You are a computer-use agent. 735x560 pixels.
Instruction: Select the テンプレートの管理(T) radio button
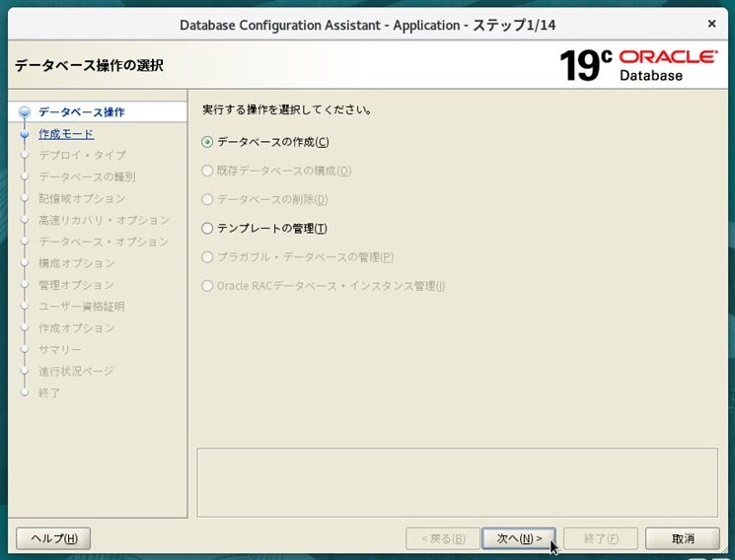(207, 228)
